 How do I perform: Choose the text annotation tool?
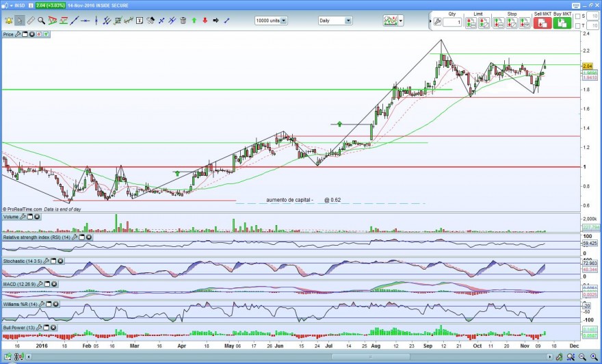[140, 21]
